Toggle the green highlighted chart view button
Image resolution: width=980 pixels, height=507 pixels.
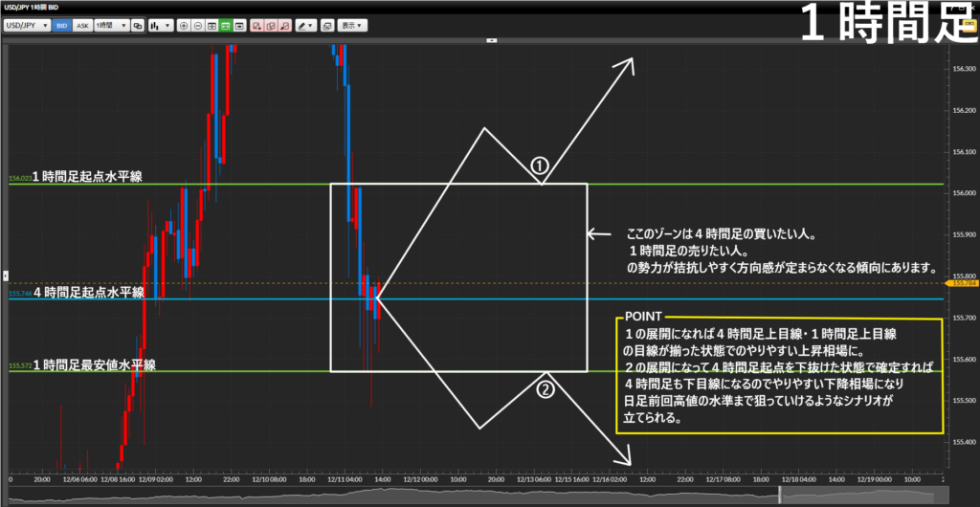pyautogui.click(x=225, y=26)
